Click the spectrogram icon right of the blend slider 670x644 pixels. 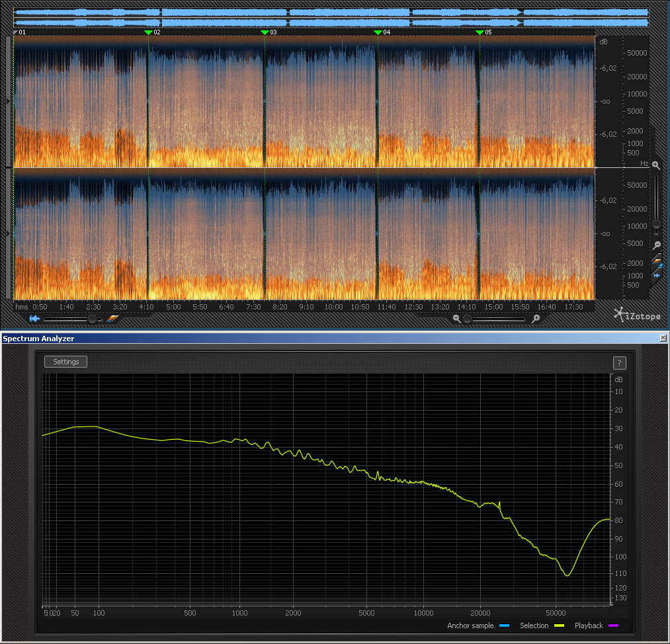point(112,319)
